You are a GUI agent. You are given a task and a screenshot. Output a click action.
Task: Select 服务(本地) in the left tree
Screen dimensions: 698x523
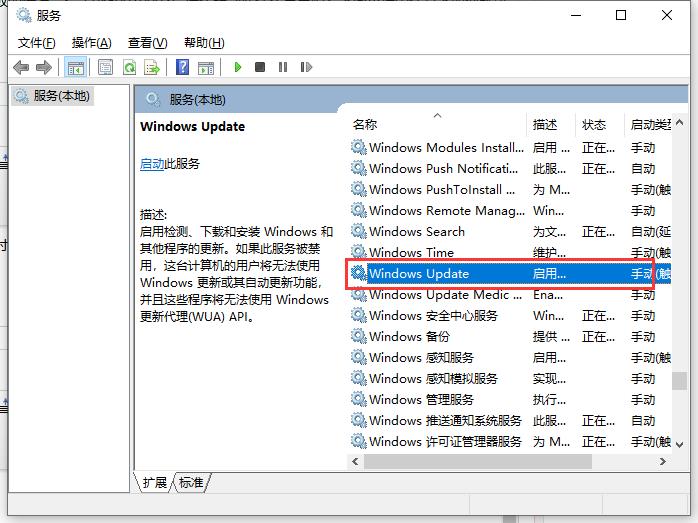coord(53,96)
